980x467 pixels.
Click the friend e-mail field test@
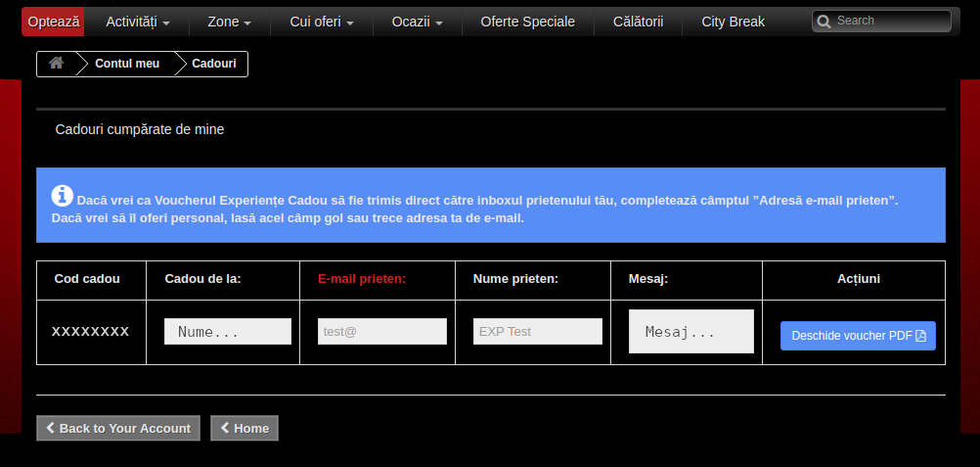tap(382, 332)
